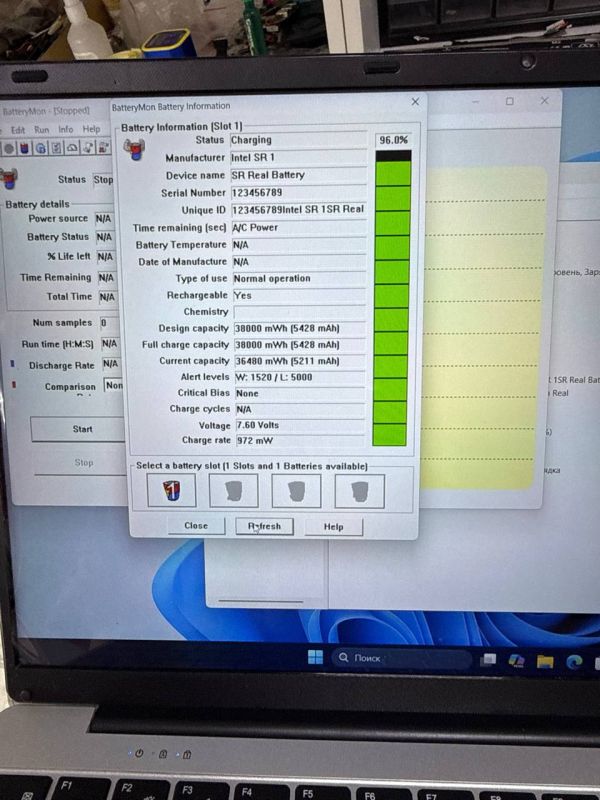The image size is (600, 800).
Task: Maximize the BatteryMon main window
Action: [509, 101]
